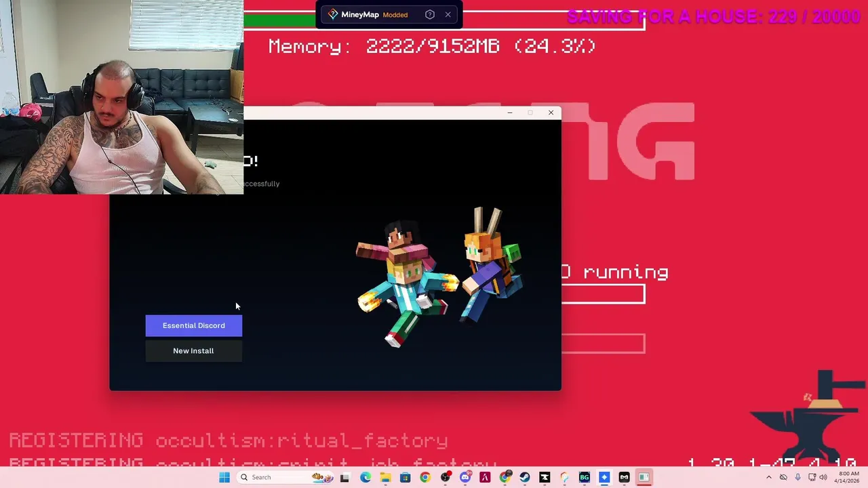Image resolution: width=868 pixels, height=488 pixels.
Task: Minimize the Essential installer window
Action: tap(510, 113)
